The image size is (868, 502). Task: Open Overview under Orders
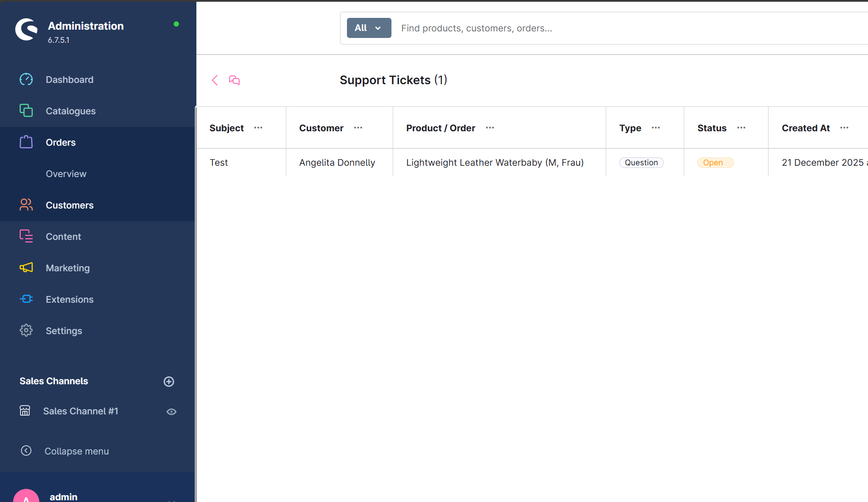[66, 174]
